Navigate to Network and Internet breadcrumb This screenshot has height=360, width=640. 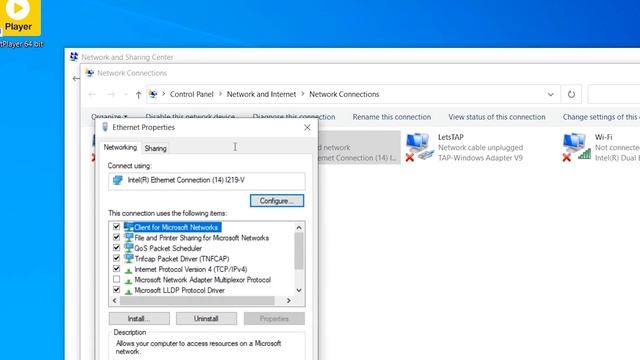coord(261,94)
